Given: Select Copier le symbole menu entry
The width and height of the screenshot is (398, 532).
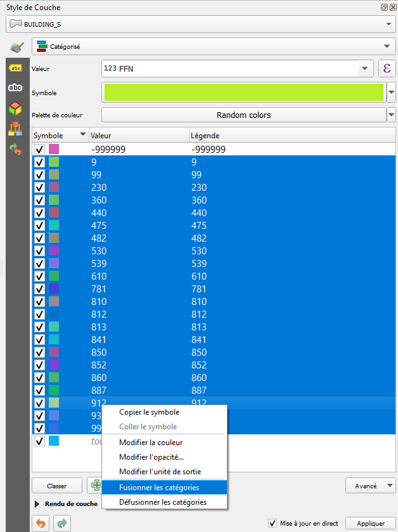Looking at the screenshot, I should [x=149, y=412].
